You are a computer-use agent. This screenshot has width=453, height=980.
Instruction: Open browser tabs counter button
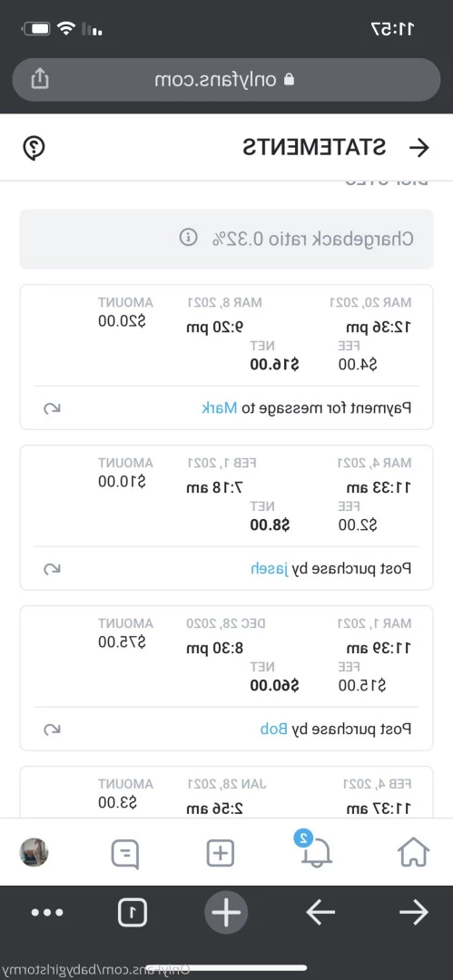click(133, 913)
